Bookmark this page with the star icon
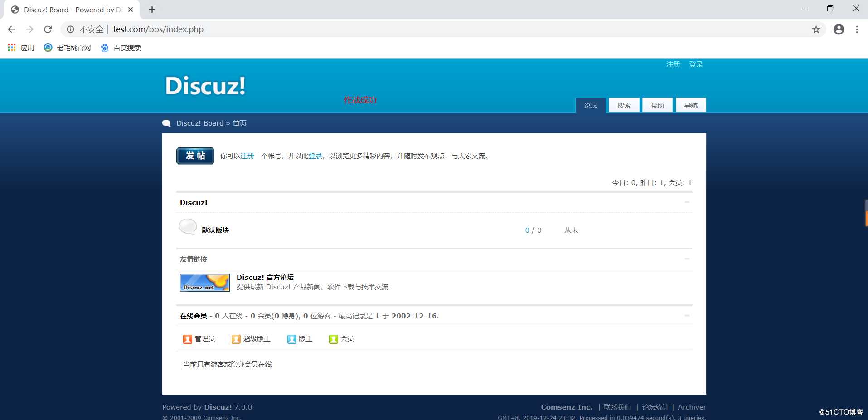The height and width of the screenshot is (420, 868). point(816,29)
